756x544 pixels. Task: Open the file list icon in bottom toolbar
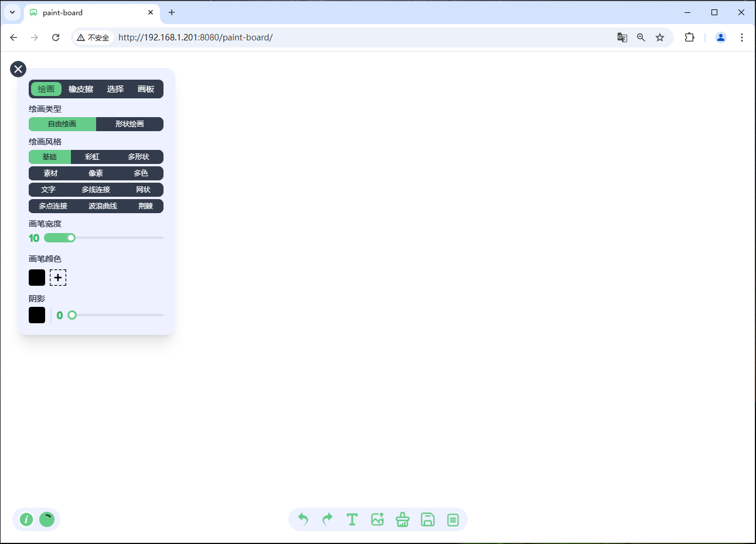(x=453, y=519)
